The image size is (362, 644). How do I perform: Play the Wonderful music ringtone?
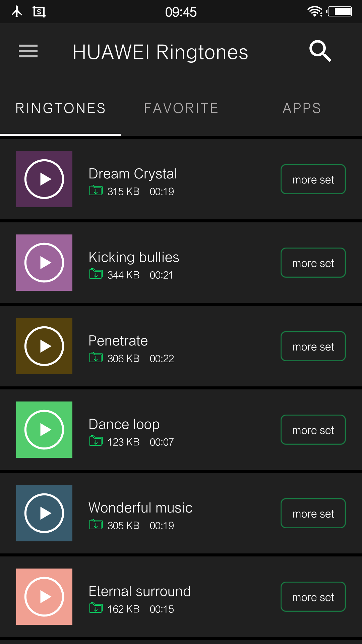point(44,513)
